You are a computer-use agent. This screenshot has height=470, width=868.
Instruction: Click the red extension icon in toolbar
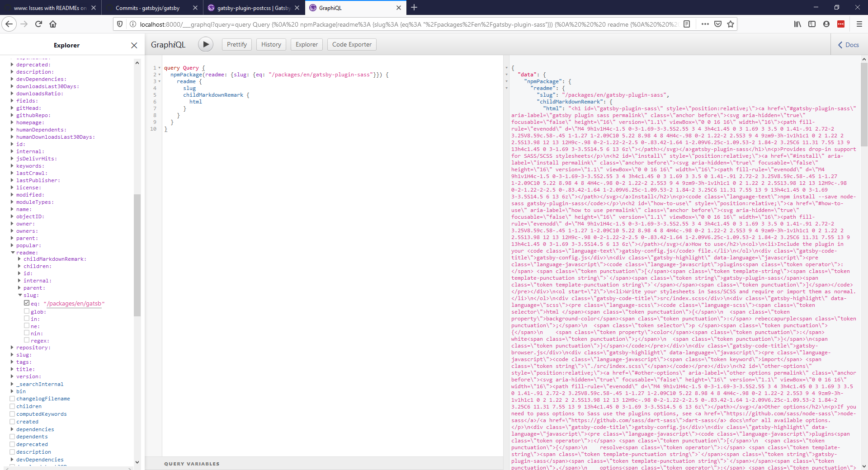coord(841,24)
